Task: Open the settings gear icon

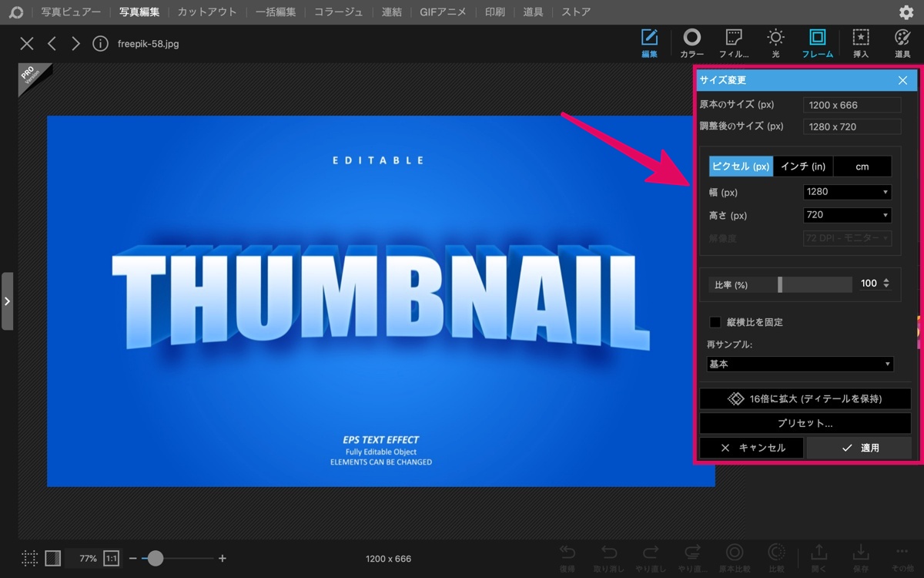Action: click(x=906, y=12)
